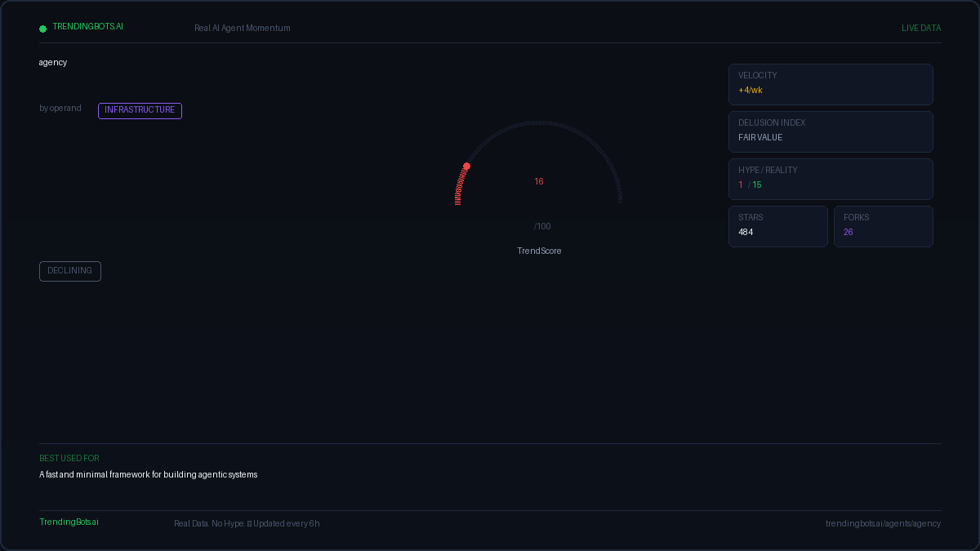Viewport: 980px width, 551px height.
Task: Open the VELOCITY stat card
Action: coord(831,84)
